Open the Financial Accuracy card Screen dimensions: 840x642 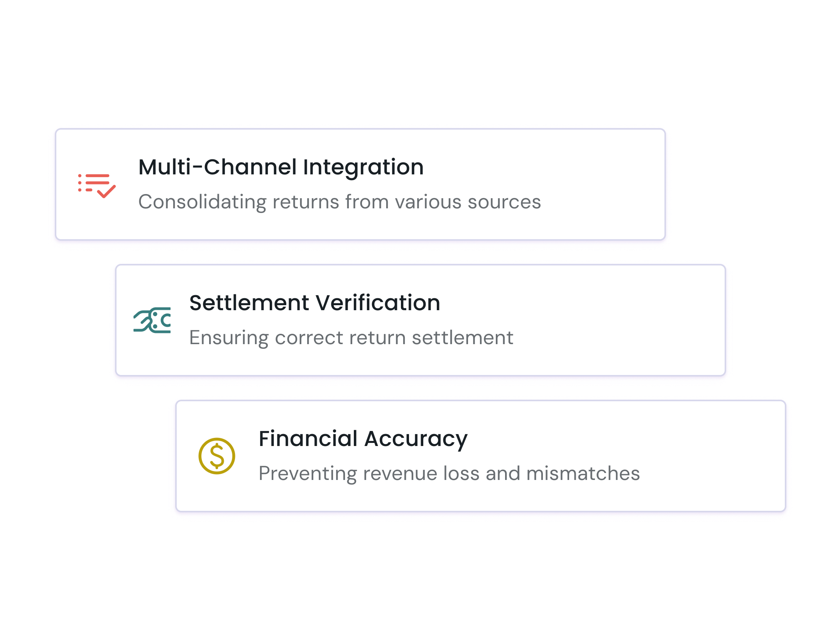click(481, 456)
